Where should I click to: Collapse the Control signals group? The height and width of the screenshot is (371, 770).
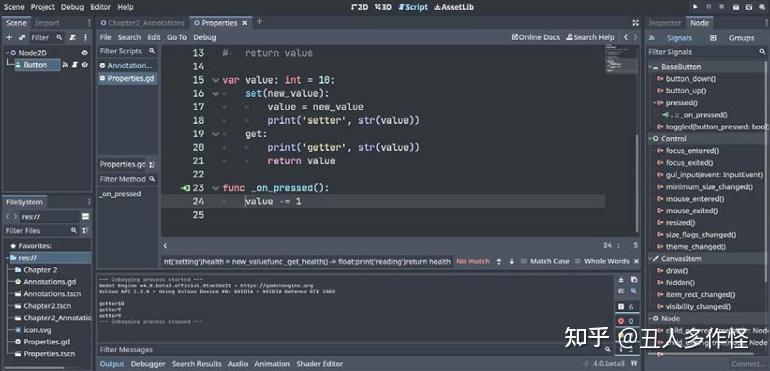click(x=651, y=139)
